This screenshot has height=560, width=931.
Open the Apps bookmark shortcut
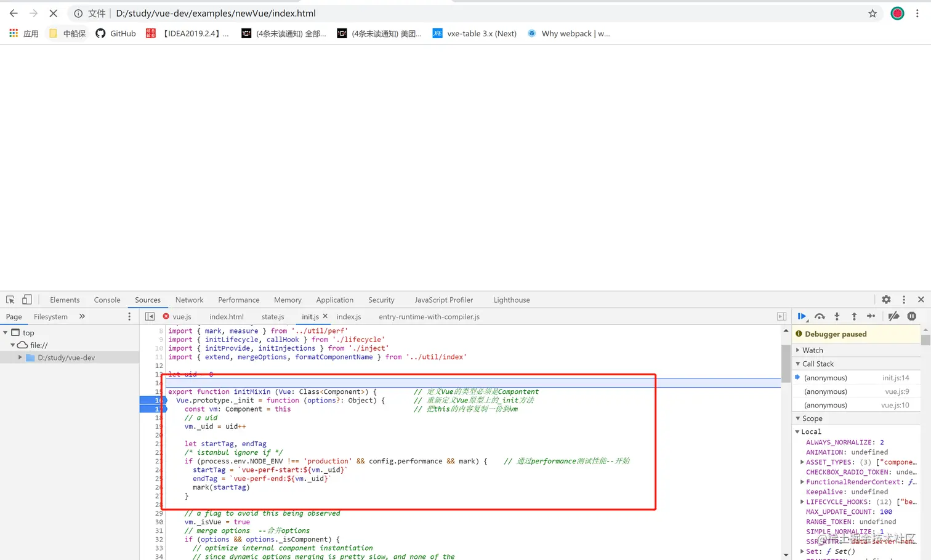[x=24, y=33]
